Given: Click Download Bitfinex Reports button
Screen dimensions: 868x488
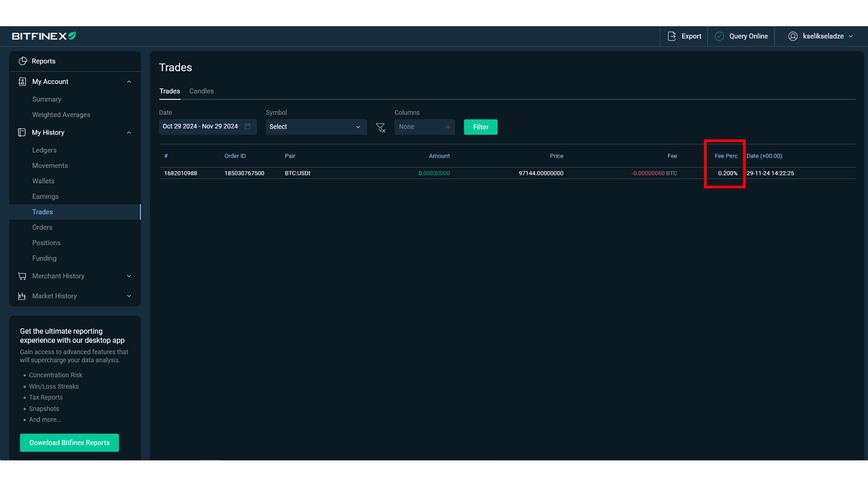Looking at the screenshot, I should (69, 443).
